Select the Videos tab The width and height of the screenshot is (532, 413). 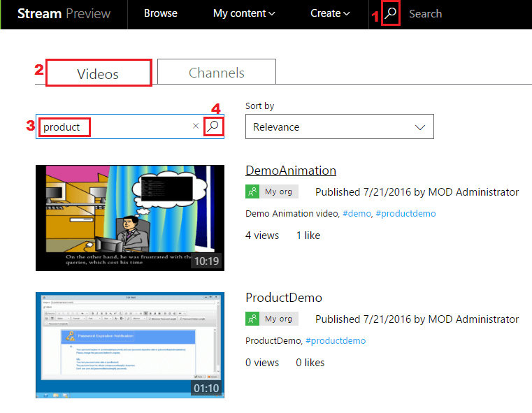pyautogui.click(x=98, y=73)
